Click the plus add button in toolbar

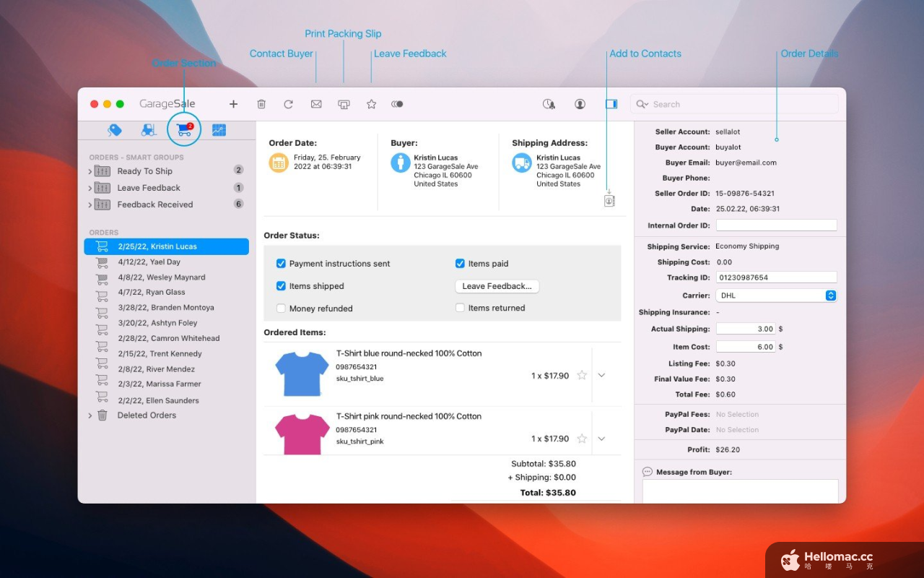(x=233, y=104)
